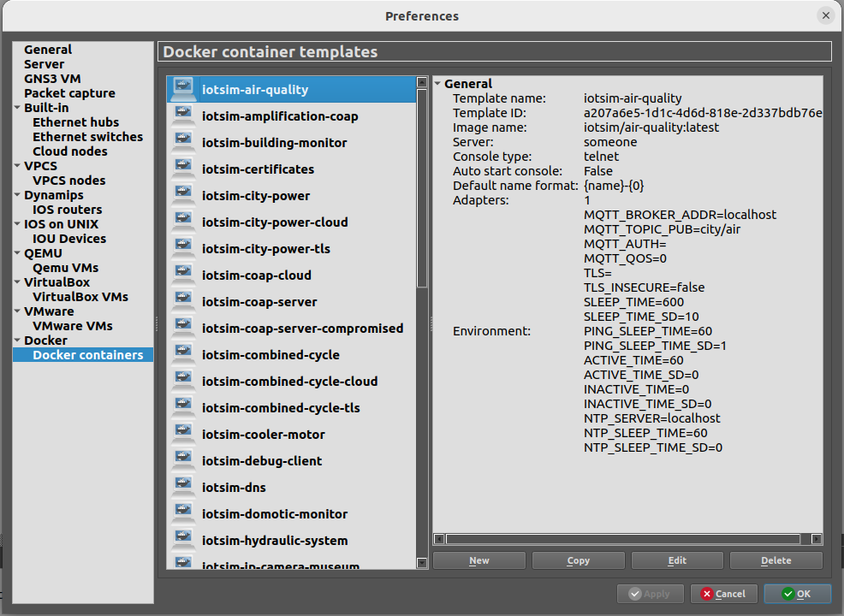Click the docker icon beside iotsim-coap-cloud
The height and width of the screenshot is (616, 844).
(183, 275)
